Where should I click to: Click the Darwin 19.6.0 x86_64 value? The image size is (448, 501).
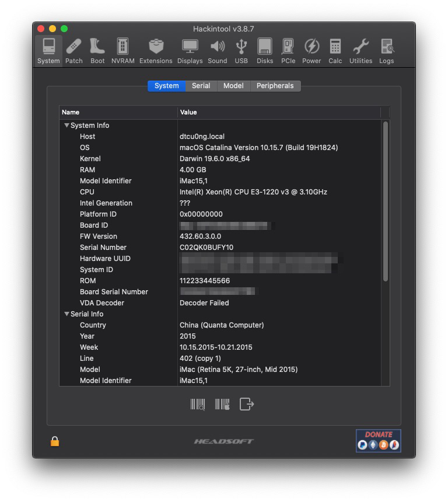[x=215, y=159]
